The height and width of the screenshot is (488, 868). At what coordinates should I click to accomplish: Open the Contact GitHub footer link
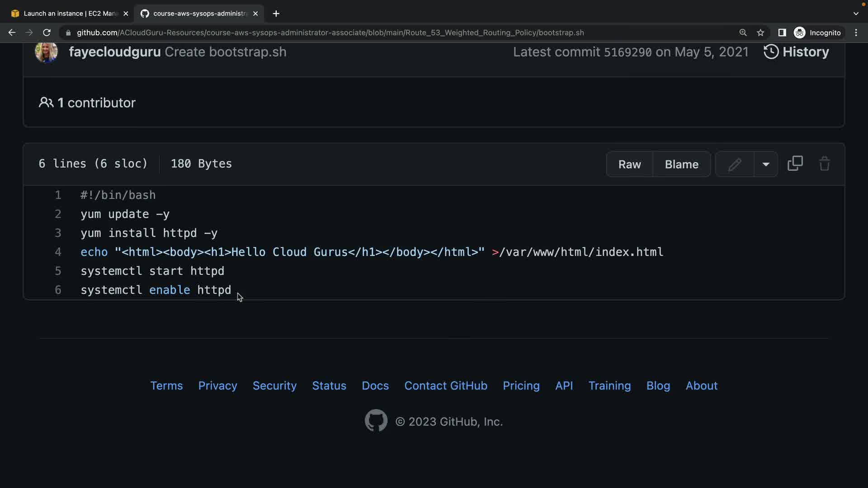click(x=445, y=385)
